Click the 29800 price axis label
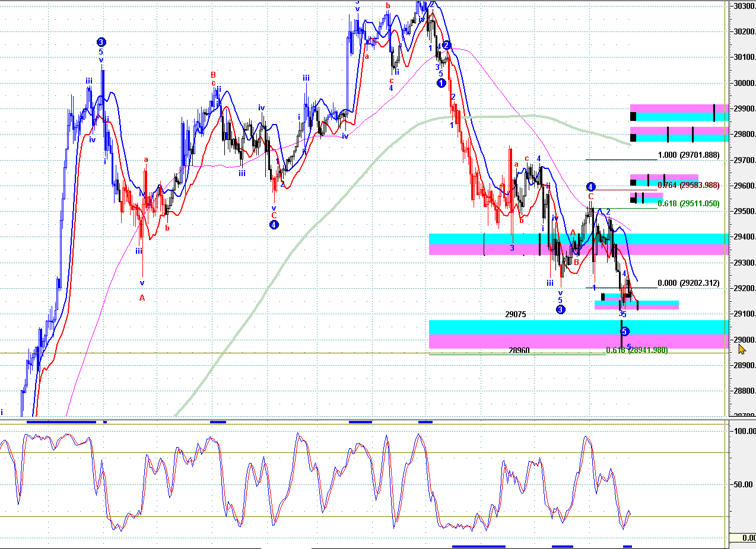This screenshot has height=549, width=756. (x=744, y=135)
